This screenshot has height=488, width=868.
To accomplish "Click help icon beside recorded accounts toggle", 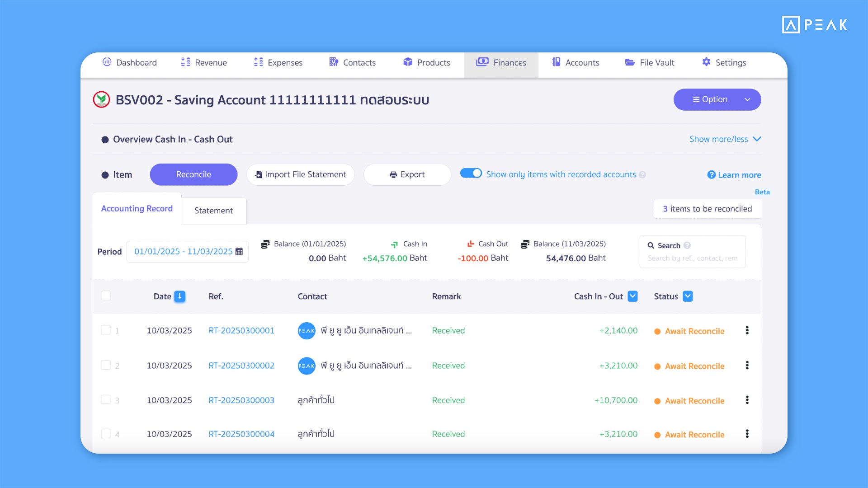I will tap(642, 175).
